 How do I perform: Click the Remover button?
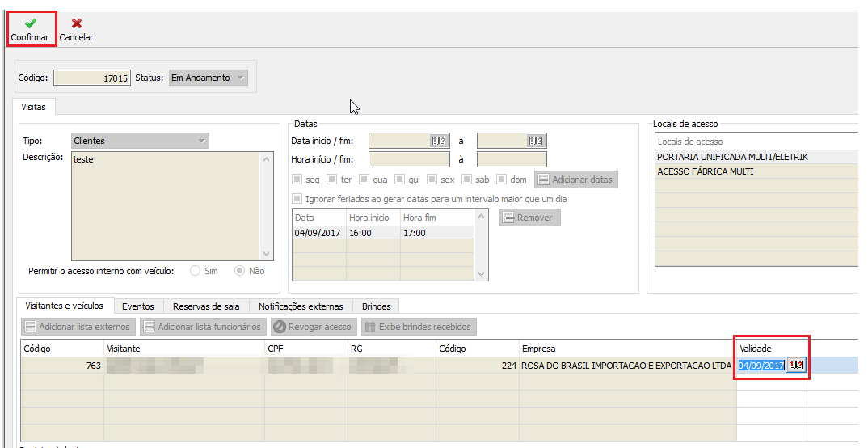coord(529,218)
